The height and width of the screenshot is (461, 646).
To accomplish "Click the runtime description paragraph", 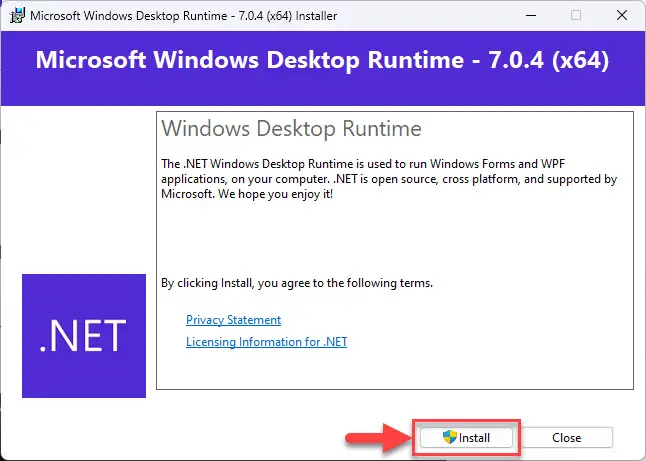I will click(x=389, y=179).
